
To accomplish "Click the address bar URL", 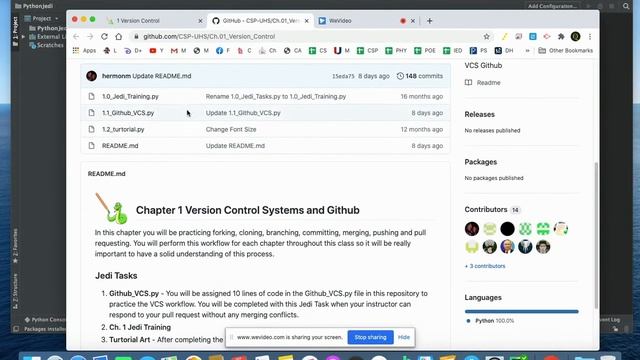I will pos(209,37).
